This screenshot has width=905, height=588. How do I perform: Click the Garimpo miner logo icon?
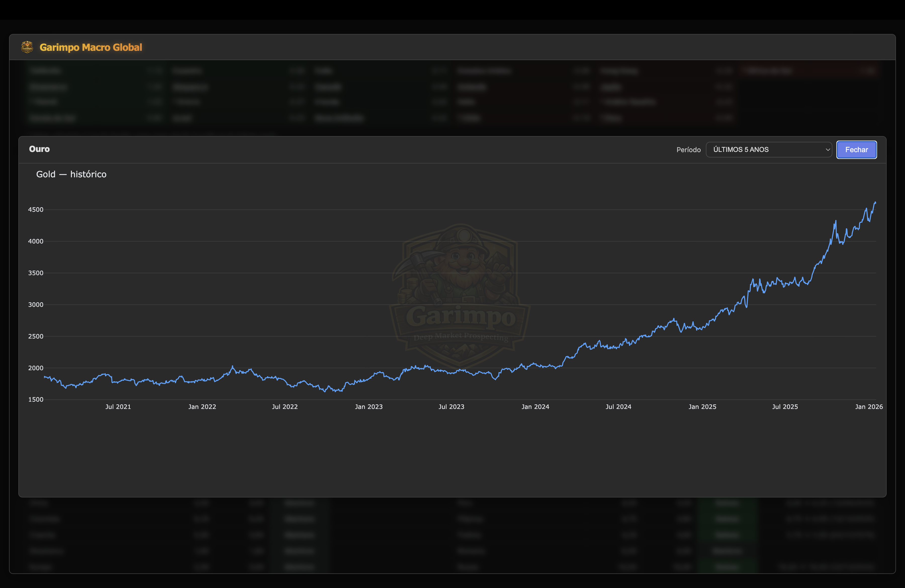coord(27,47)
